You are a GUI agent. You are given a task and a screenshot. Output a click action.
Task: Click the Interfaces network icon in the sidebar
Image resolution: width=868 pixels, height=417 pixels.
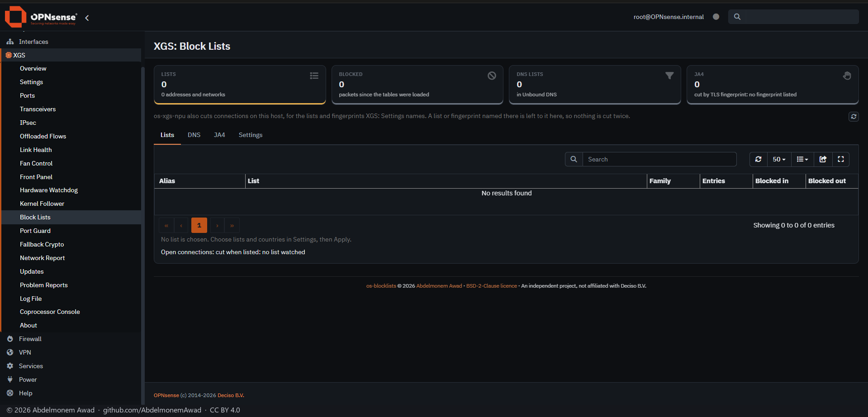click(x=10, y=42)
